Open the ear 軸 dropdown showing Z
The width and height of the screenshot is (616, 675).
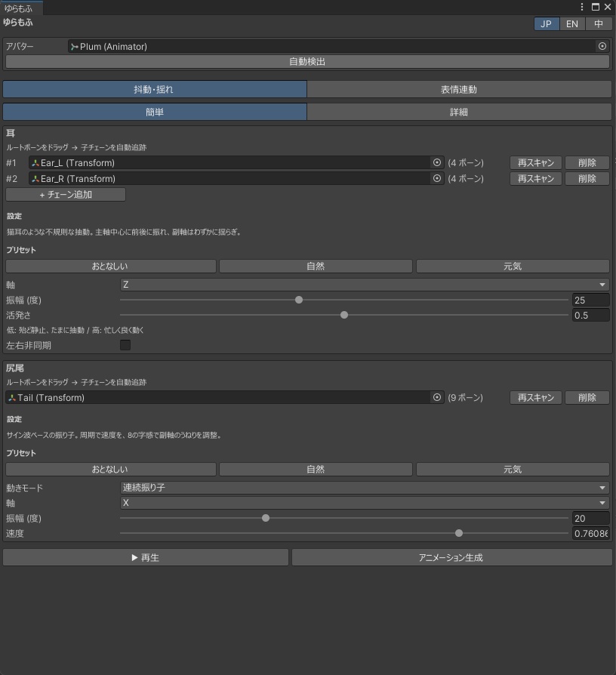[365, 285]
